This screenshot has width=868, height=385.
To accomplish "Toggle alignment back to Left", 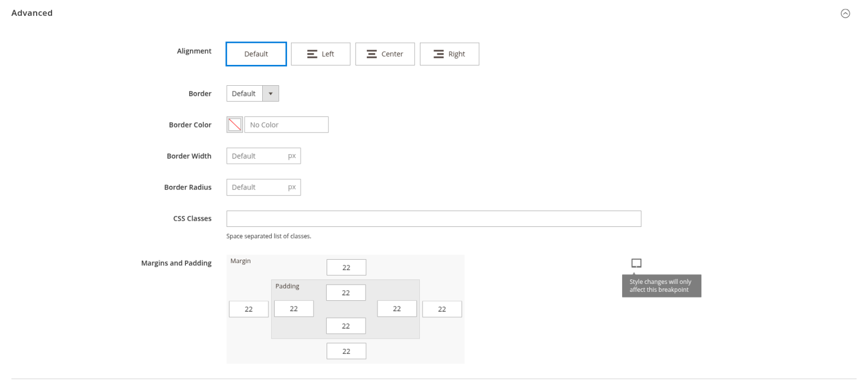I will pos(320,54).
